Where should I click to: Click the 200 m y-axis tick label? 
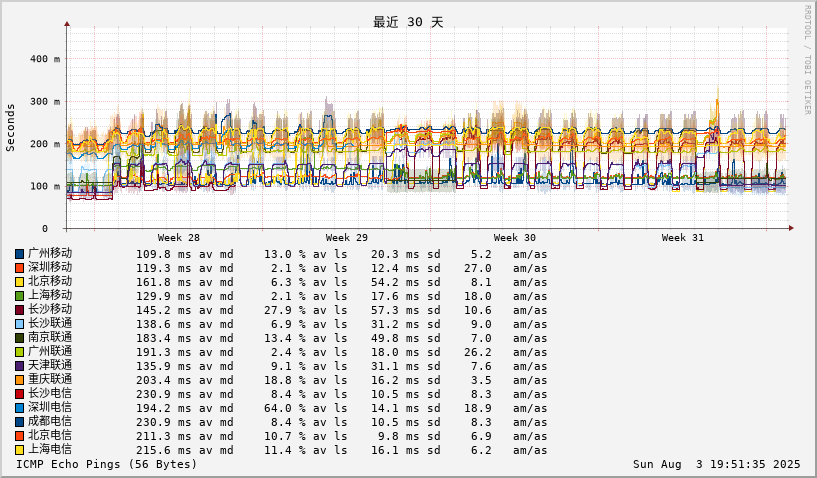45,144
